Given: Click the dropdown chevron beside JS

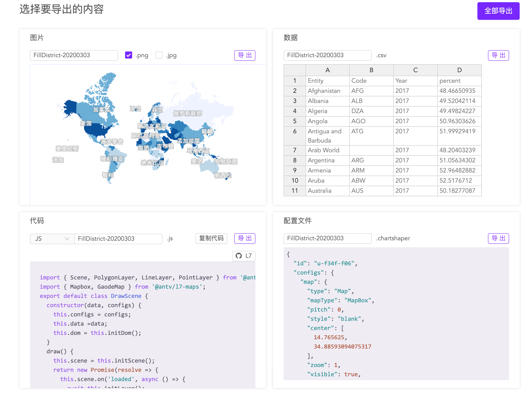Looking at the screenshot, I should tap(67, 239).
